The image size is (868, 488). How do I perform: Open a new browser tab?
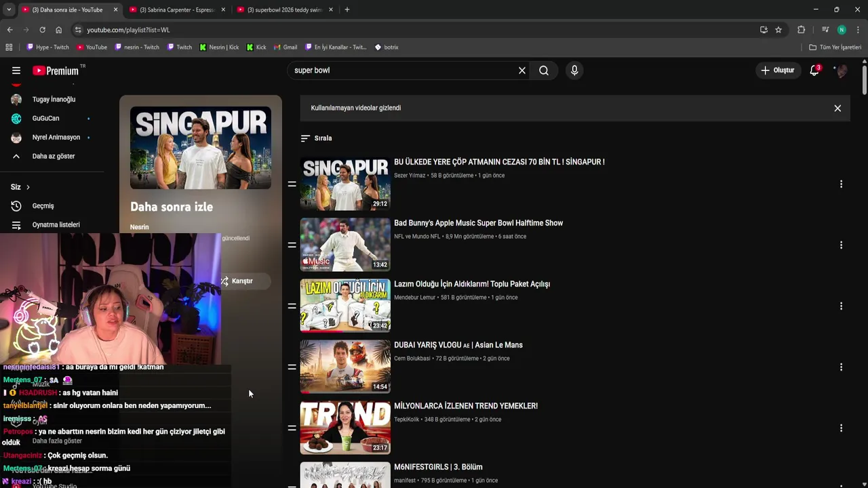[347, 9]
